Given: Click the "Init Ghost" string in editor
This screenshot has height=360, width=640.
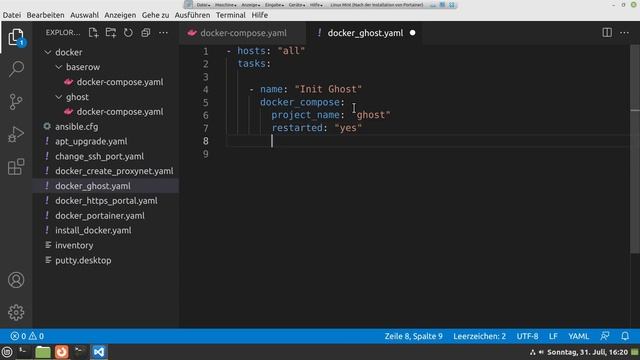Looking at the screenshot, I should point(328,89).
